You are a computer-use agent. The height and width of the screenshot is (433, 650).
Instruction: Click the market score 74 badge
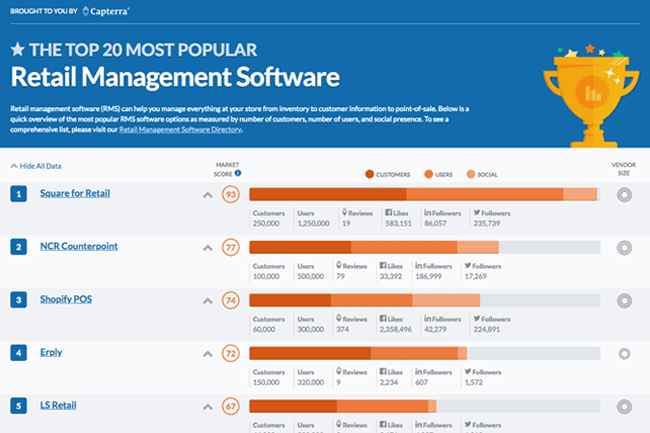coord(231,300)
